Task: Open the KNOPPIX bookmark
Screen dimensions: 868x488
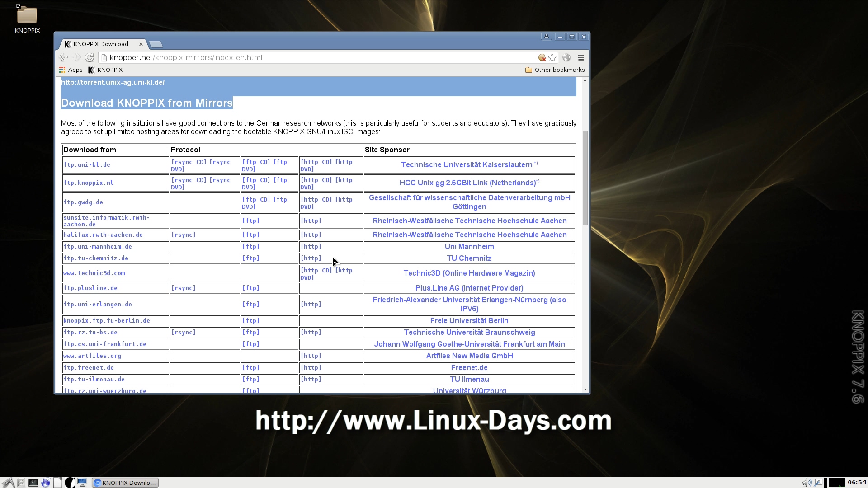Action: point(105,70)
